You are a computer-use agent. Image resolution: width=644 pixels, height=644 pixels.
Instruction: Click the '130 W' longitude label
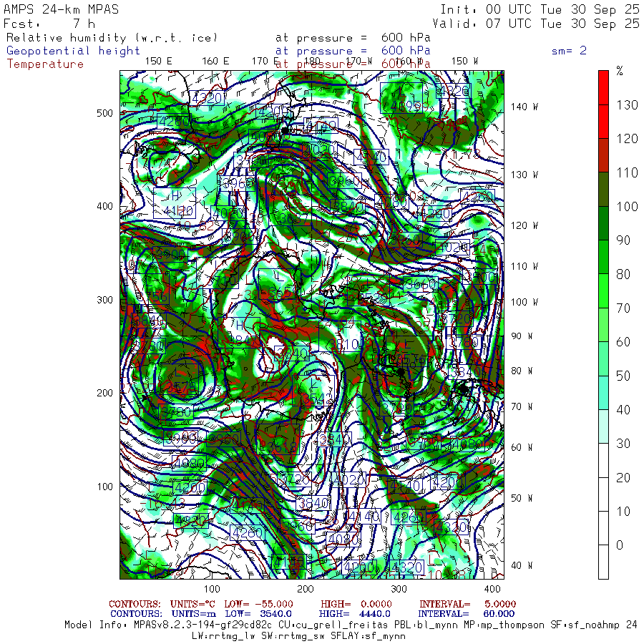pyautogui.click(x=525, y=175)
